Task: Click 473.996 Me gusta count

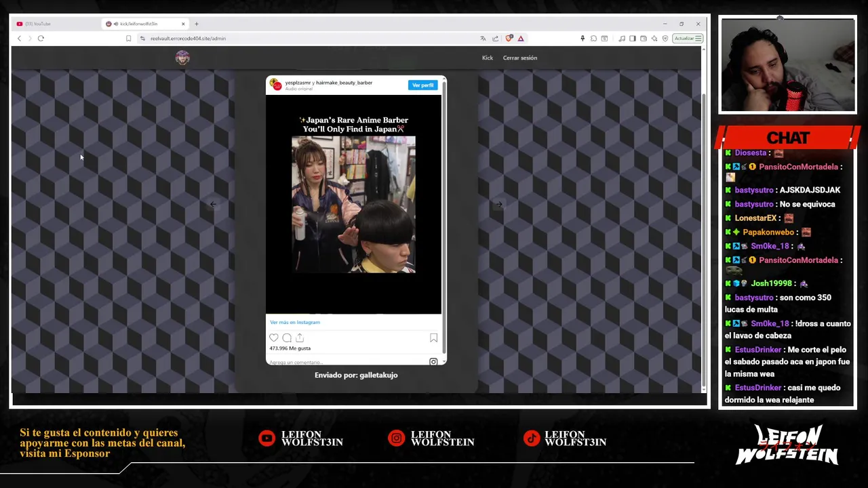Action: tap(290, 348)
